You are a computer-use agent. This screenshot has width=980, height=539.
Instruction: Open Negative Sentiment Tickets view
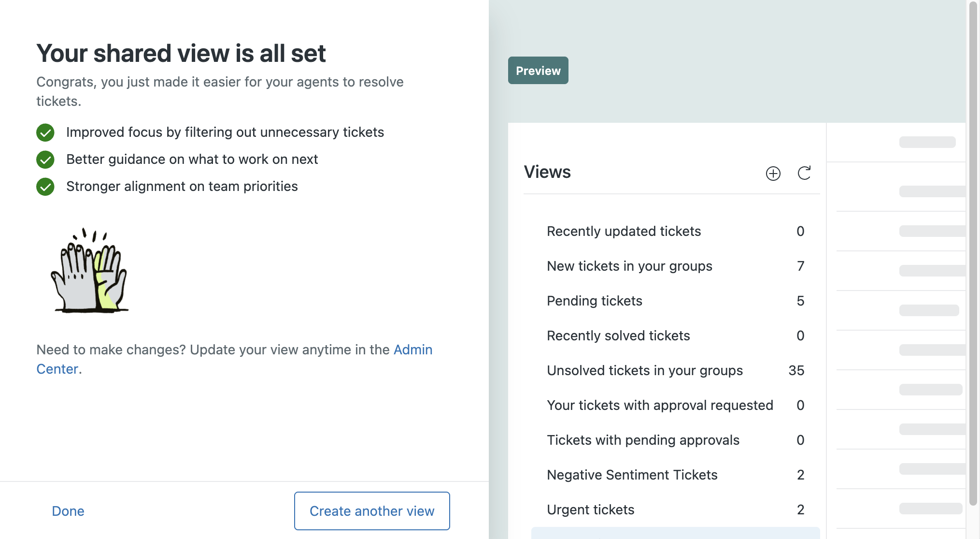[632, 475]
